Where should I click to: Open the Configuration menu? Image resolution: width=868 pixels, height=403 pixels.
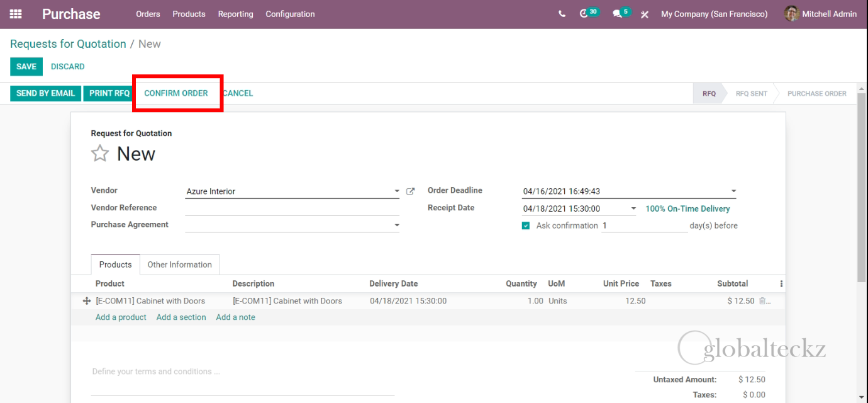(290, 14)
